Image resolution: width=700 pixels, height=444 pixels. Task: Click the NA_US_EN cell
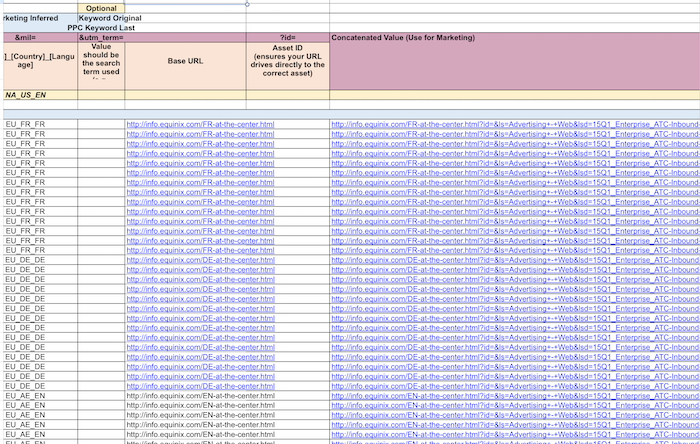40,95
